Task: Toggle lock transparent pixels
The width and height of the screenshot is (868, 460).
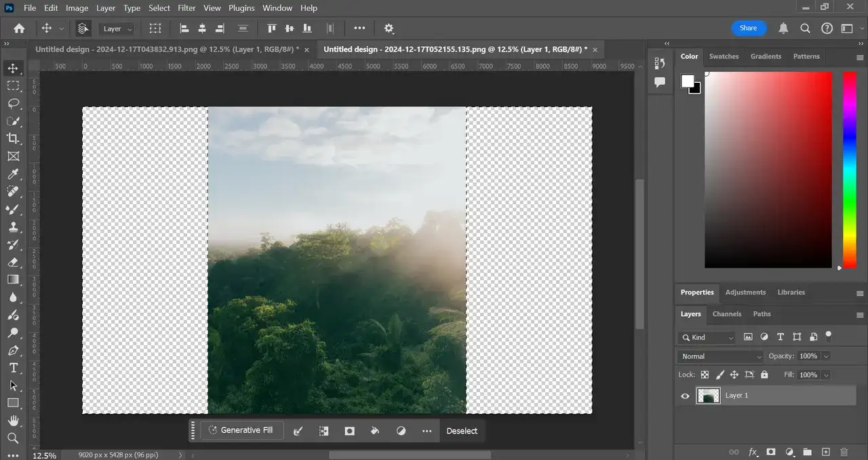Action: tap(705, 375)
